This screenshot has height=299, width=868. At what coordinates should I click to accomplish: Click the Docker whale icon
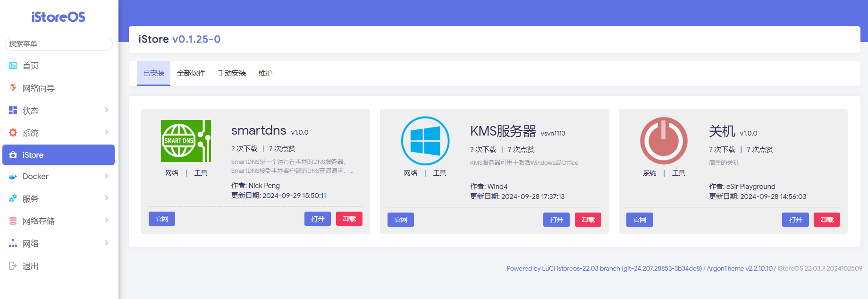coord(13,177)
